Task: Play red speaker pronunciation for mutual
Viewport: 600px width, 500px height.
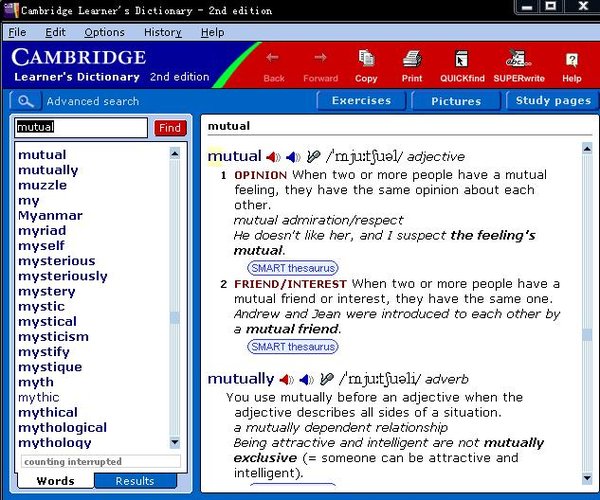Action: click(273, 157)
